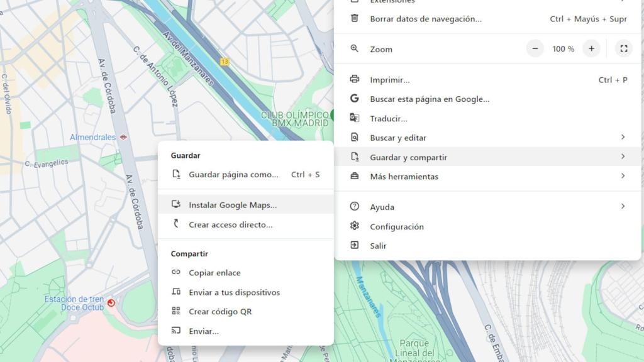The image size is (644, 362).
Task: Click the Salir exit icon
Action: point(354,246)
